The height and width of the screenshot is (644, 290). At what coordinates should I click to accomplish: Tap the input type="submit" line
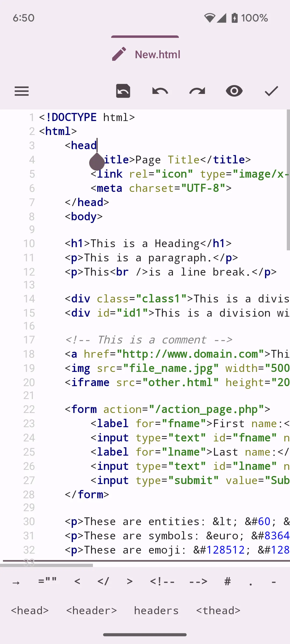pyautogui.click(x=190, y=481)
